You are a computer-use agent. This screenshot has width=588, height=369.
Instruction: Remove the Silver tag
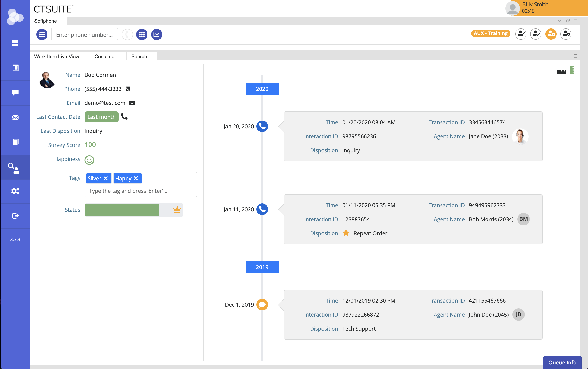click(106, 178)
